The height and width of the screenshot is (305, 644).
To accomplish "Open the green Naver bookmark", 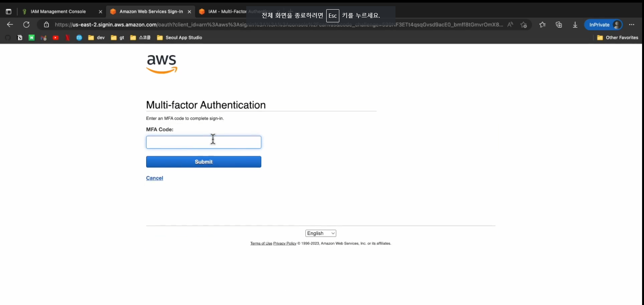I will coord(32,38).
